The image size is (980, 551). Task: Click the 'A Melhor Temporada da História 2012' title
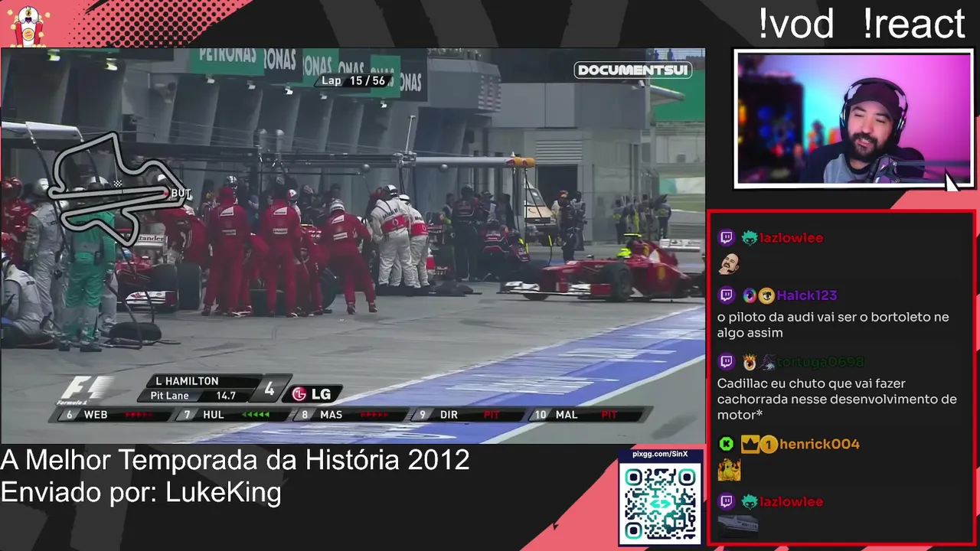tap(234, 460)
